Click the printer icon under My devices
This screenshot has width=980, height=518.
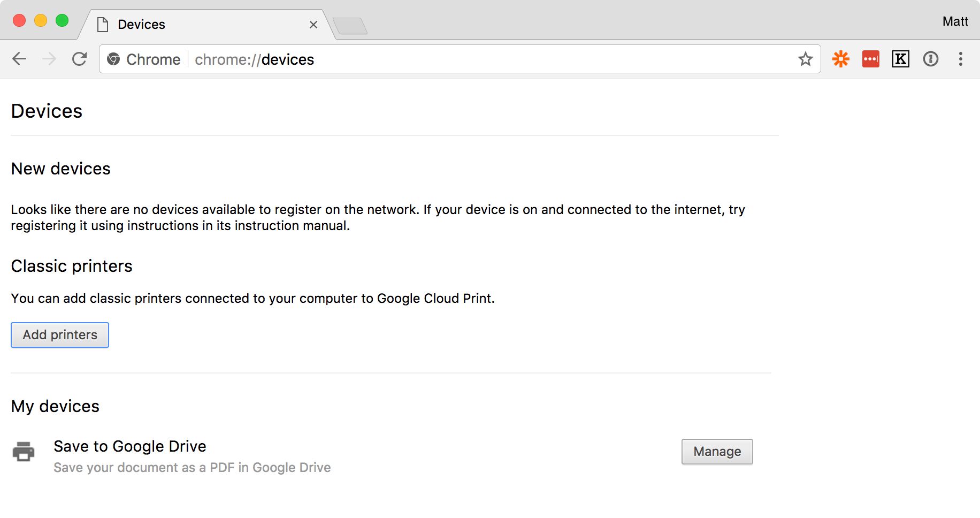click(24, 452)
